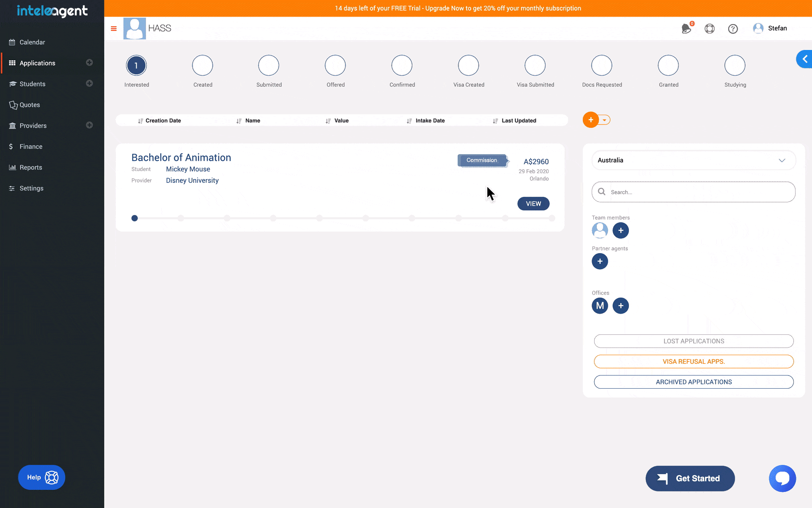Image resolution: width=812 pixels, height=508 pixels.
Task: Click the orange add application plus button
Action: pyautogui.click(x=590, y=120)
